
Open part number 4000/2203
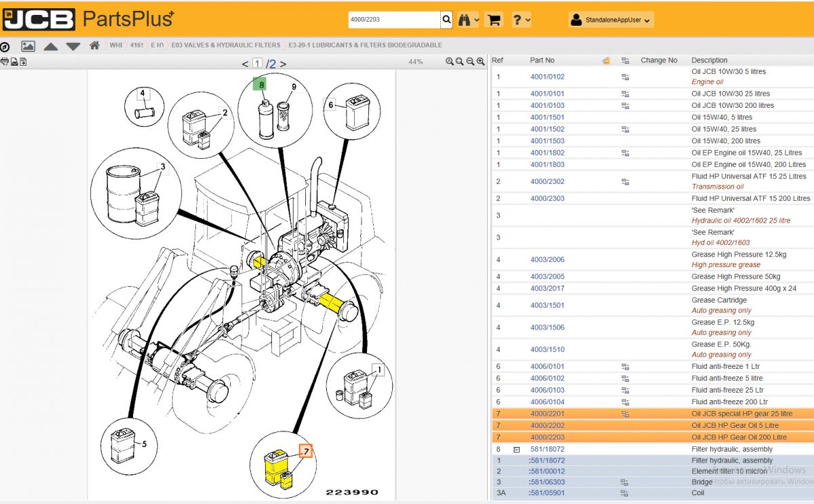click(x=547, y=438)
